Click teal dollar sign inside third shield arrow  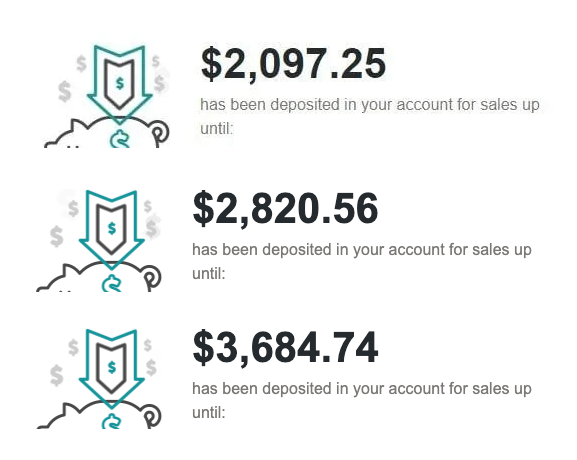pos(112,367)
